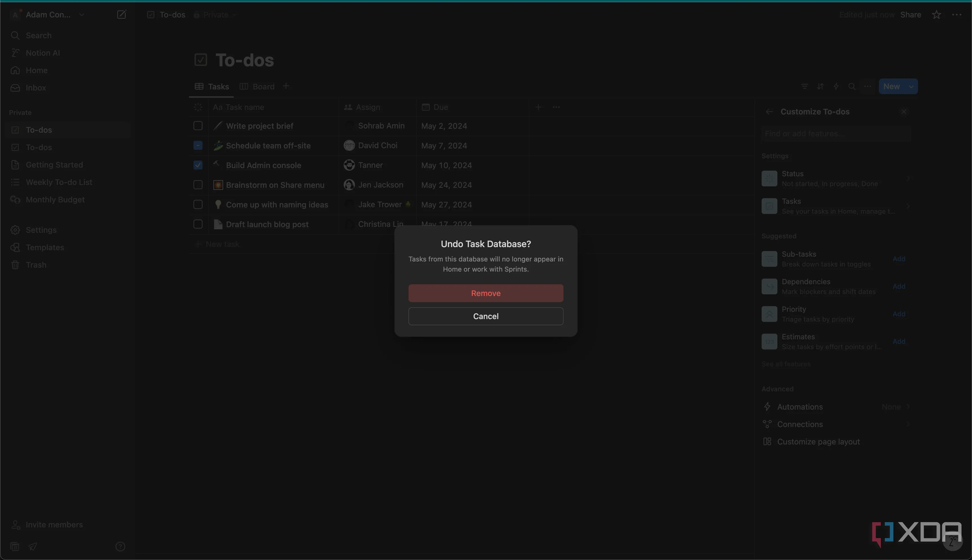The image size is (972, 560).
Task: Open help question mark icon
Action: pyautogui.click(x=120, y=547)
